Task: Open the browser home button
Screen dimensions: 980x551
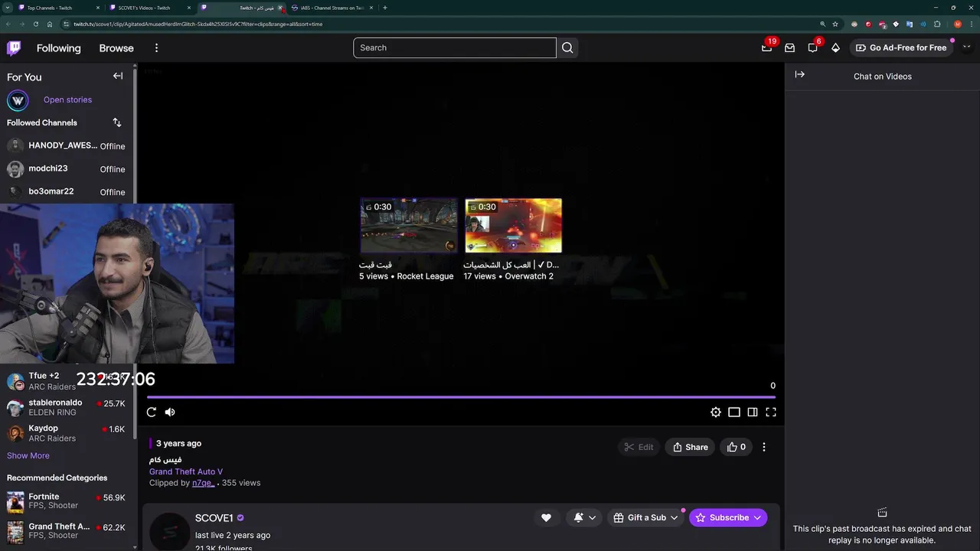Action: (50, 24)
